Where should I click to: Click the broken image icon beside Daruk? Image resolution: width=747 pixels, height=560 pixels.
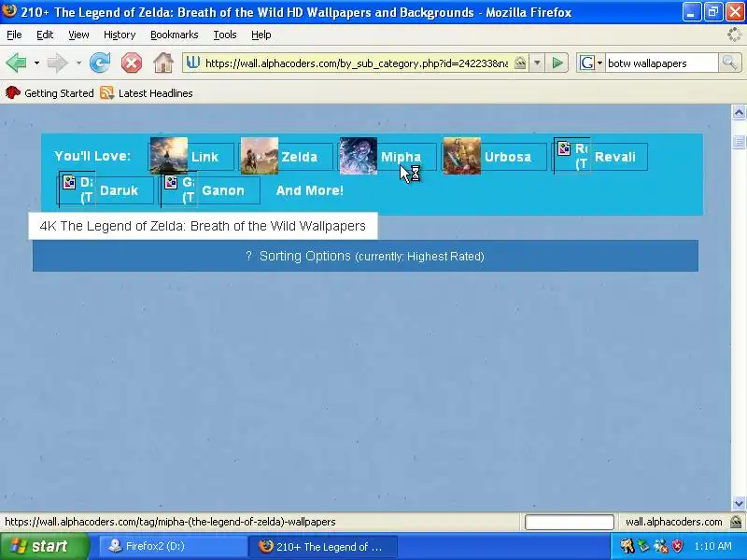coord(69,182)
